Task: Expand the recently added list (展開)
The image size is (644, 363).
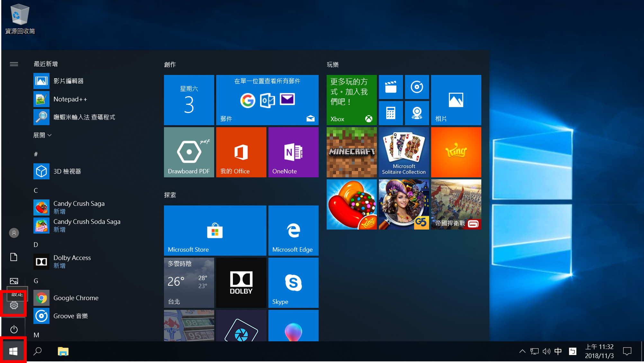Action: (x=42, y=135)
